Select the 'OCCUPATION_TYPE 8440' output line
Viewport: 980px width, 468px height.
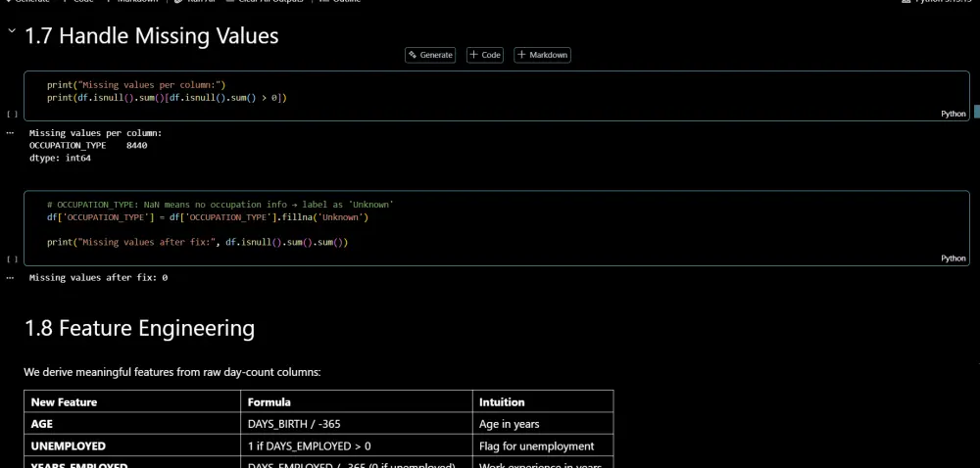pos(88,145)
